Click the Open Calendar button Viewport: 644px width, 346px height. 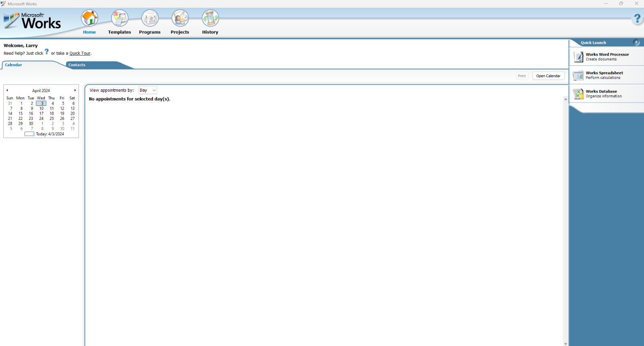548,76
